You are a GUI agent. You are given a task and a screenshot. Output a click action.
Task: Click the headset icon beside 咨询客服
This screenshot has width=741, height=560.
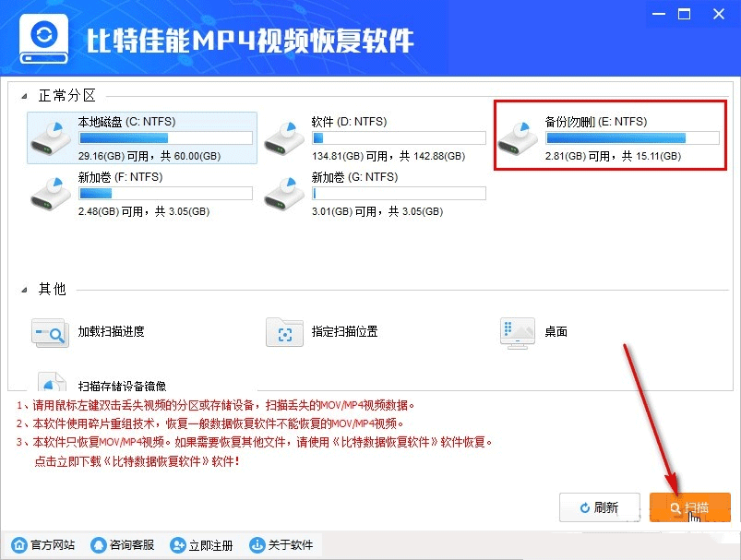point(99,545)
